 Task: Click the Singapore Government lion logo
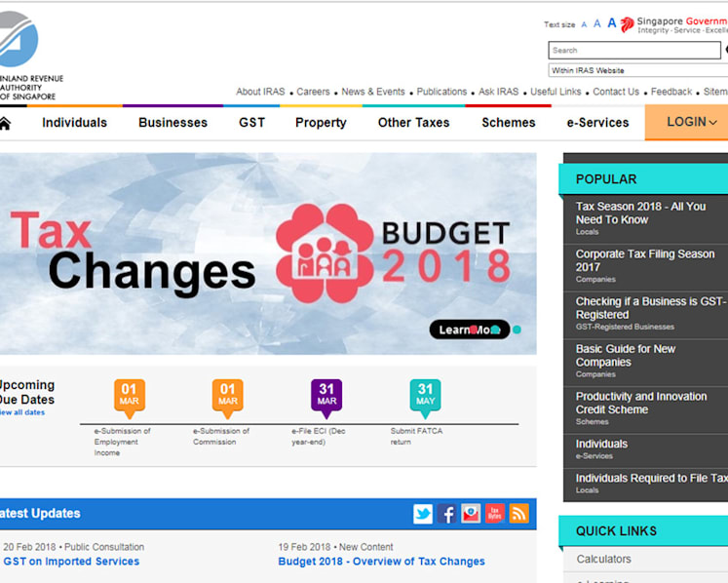(627, 24)
